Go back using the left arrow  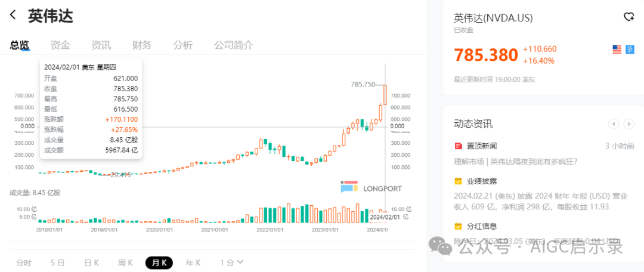[13, 15]
